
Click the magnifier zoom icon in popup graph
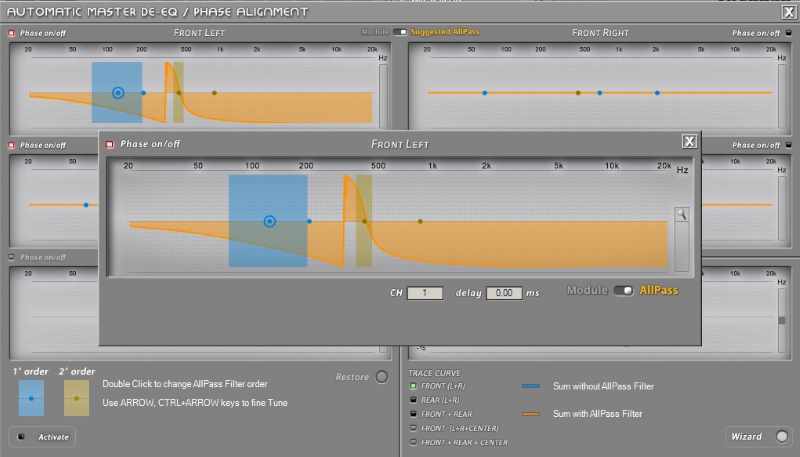click(682, 214)
